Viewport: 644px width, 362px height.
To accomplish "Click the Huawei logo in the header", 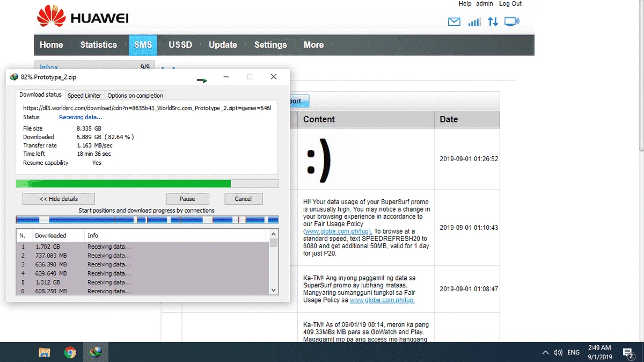I will click(x=82, y=16).
